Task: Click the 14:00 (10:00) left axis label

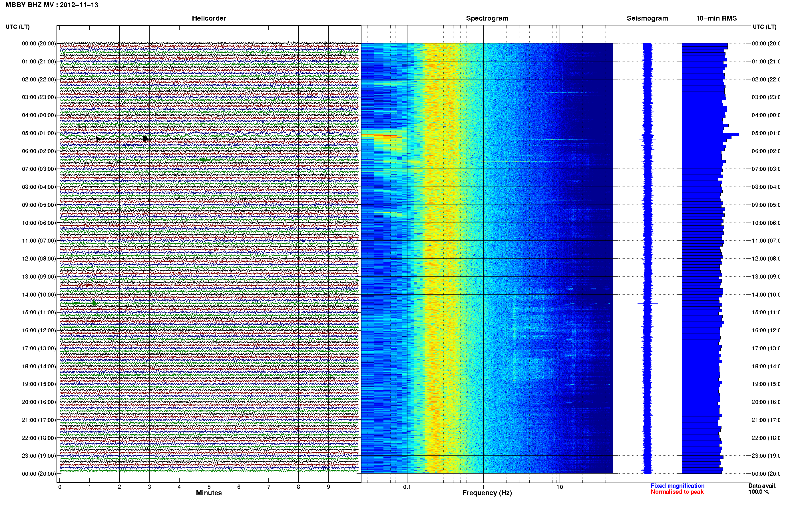Action: pos(39,295)
